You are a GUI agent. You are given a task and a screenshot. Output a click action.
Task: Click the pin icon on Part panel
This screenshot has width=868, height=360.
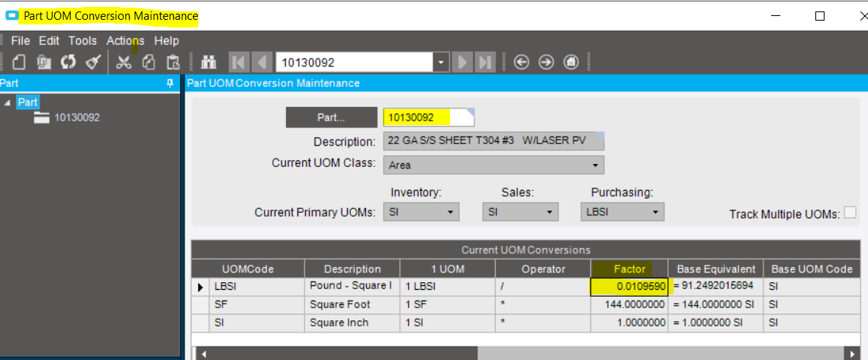[170, 84]
